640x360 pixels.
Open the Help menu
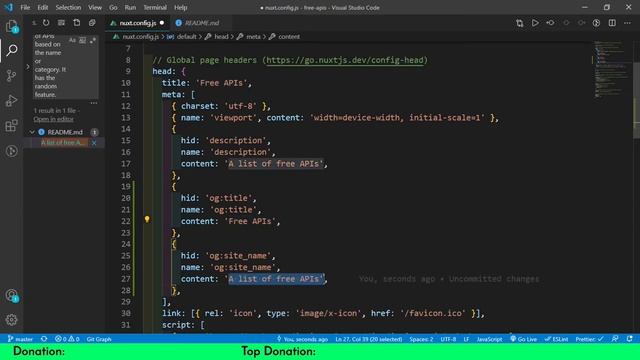[180, 7]
